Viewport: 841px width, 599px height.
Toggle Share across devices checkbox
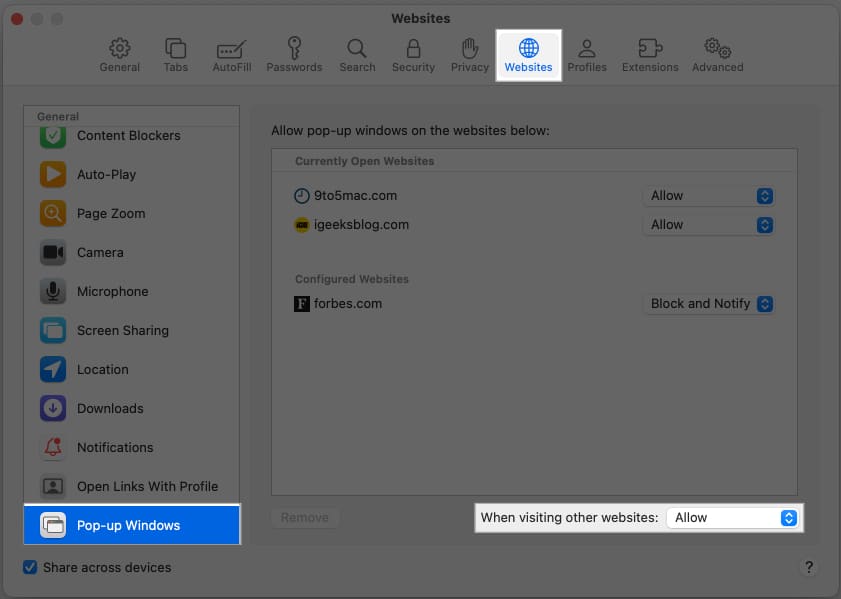pos(30,567)
